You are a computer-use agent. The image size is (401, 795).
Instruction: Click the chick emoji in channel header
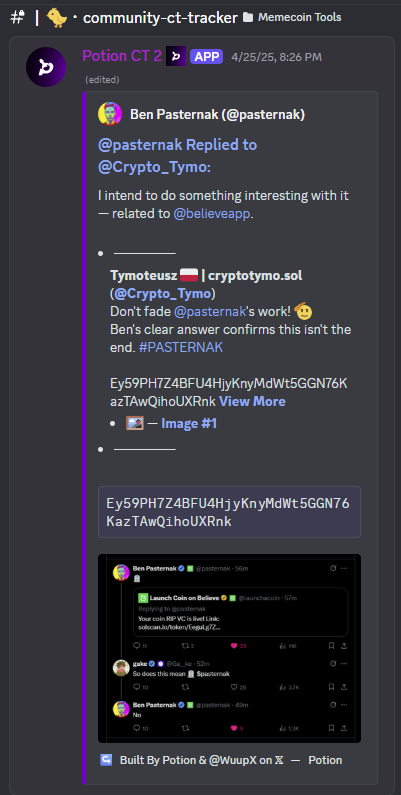56,18
